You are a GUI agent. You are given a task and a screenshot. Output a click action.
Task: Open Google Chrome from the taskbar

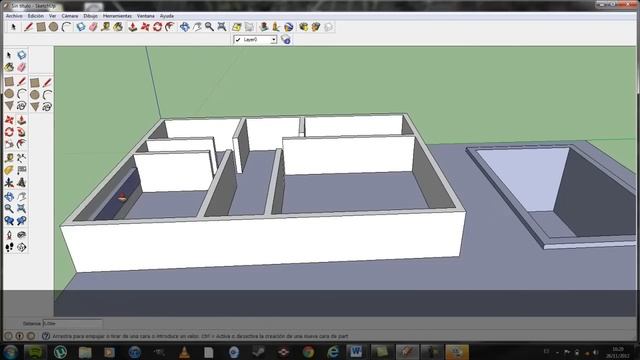(x=309, y=352)
